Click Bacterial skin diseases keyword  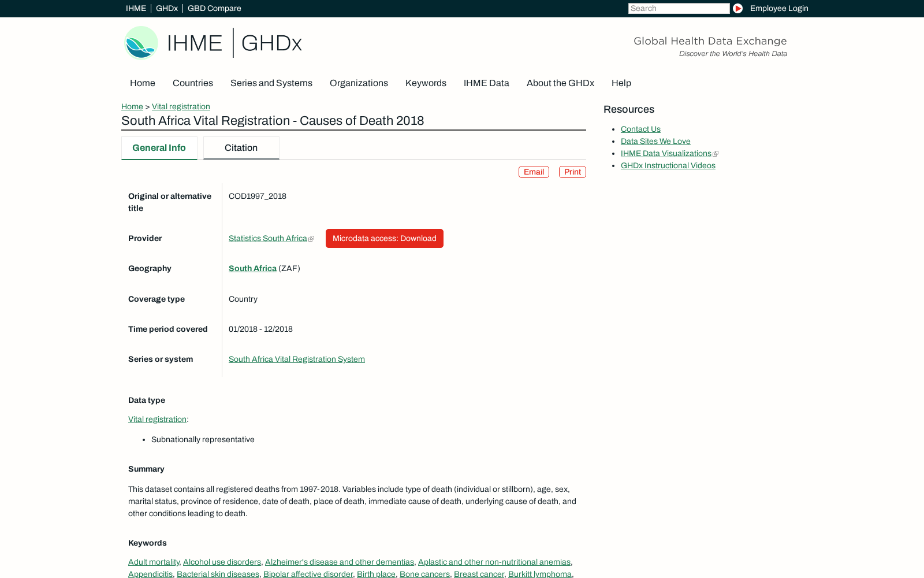tap(218, 574)
